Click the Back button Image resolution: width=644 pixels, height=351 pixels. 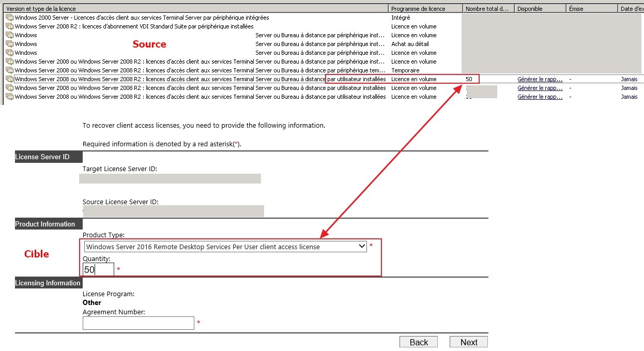point(418,342)
